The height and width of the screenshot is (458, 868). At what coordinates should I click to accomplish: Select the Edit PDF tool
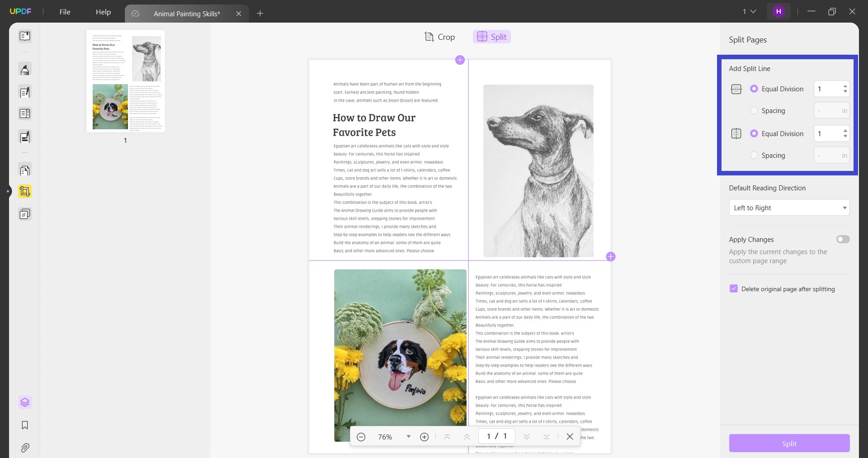25,92
